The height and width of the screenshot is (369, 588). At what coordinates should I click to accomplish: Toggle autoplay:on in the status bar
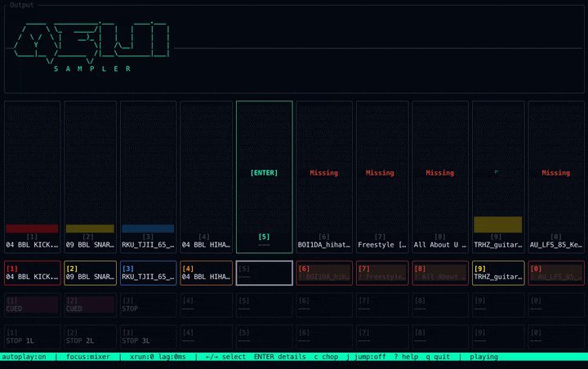point(24,357)
